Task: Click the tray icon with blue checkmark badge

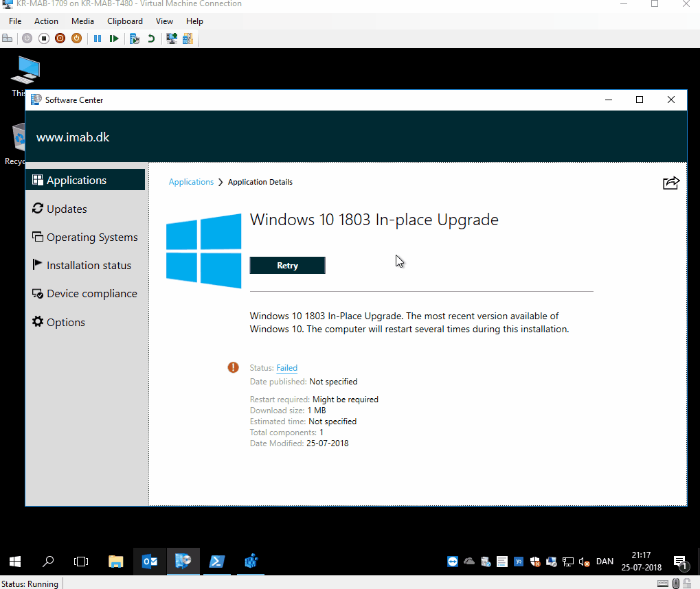Action: pos(486,562)
